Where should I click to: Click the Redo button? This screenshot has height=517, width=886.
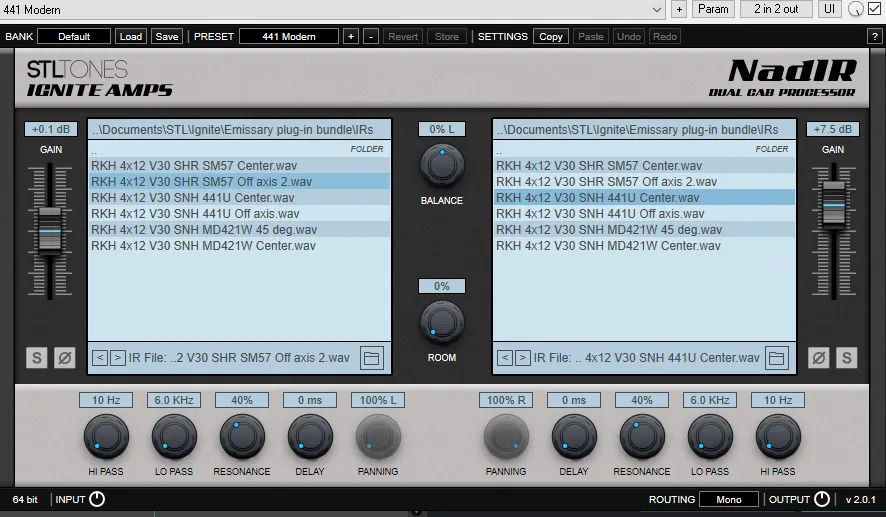[x=664, y=37]
